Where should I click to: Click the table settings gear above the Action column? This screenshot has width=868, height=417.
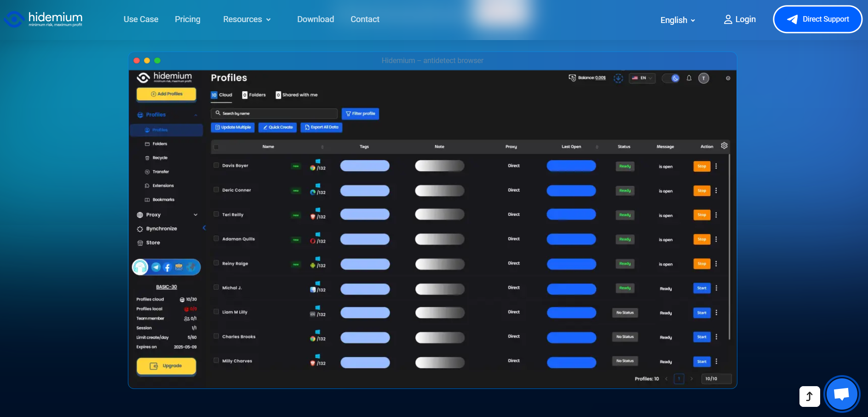click(724, 145)
